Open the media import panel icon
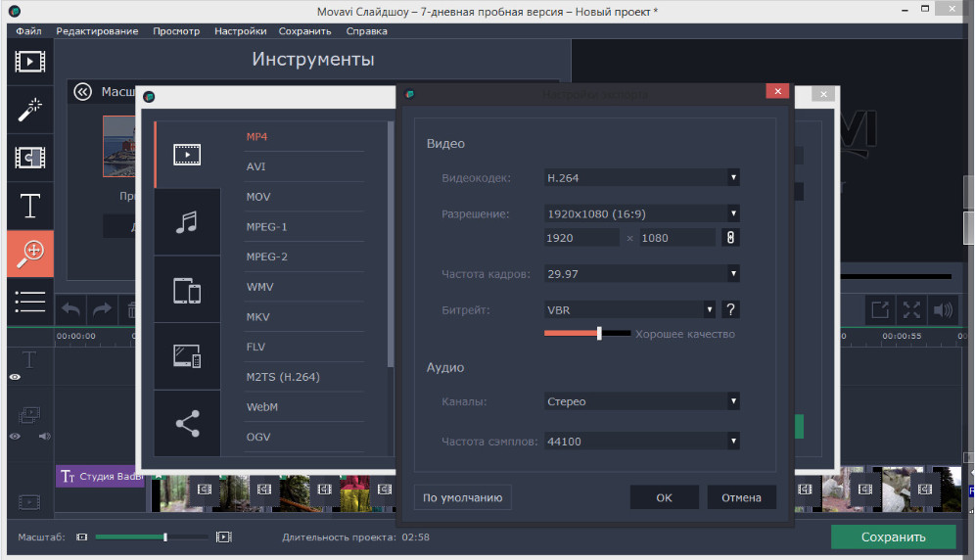Image resolution: width=975 pixels, height=560 pixels. [29, 62]
